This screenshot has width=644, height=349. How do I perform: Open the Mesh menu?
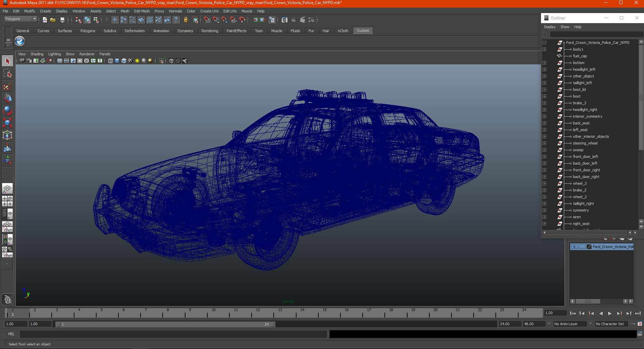click(x=125, y=11)
